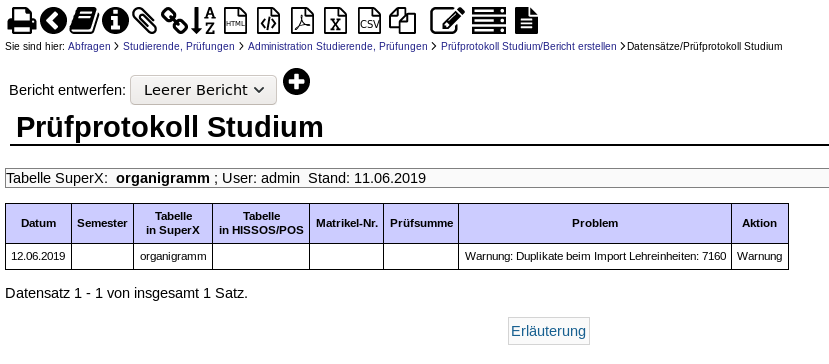829x364 pixels.
Task: Click the edit pencil icon
Action: pyautogui.click(x=447, y=21)
